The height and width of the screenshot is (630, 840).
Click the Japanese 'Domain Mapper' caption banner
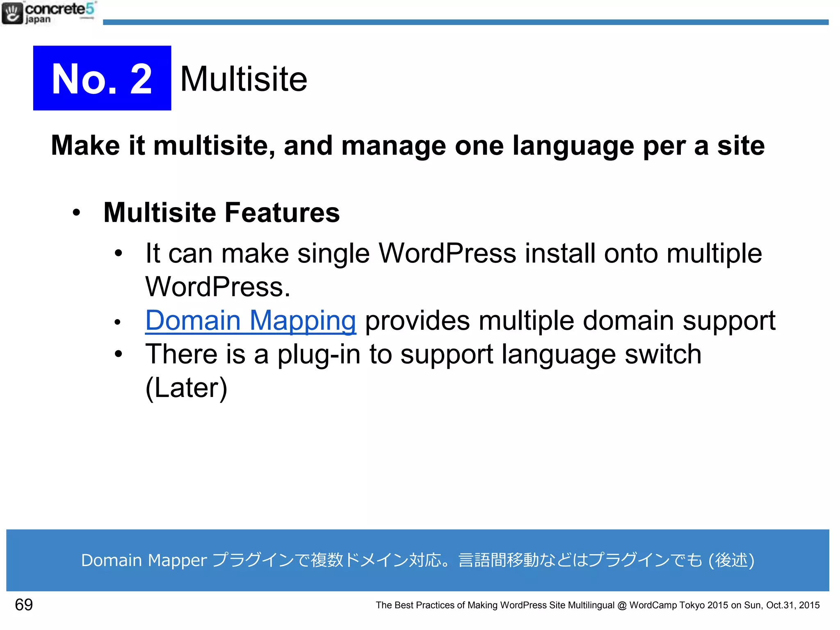(x=418, y=560)
